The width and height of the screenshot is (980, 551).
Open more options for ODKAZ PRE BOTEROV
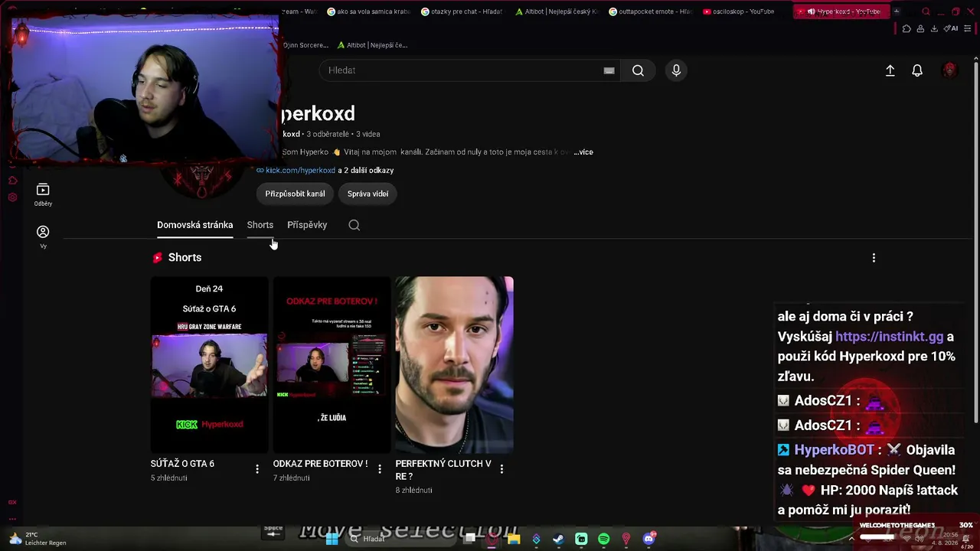380,469
